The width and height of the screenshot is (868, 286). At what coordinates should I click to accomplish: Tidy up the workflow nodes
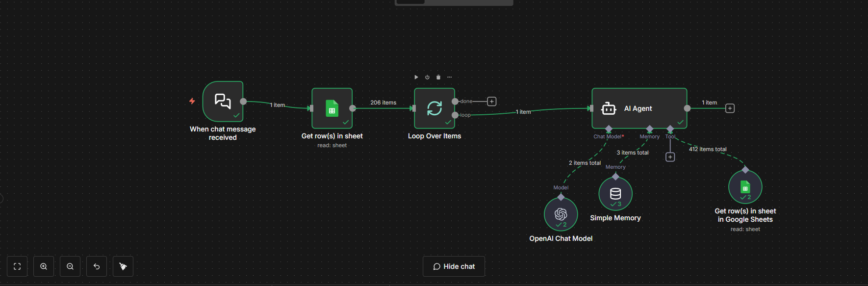click(x=123, y=266)
